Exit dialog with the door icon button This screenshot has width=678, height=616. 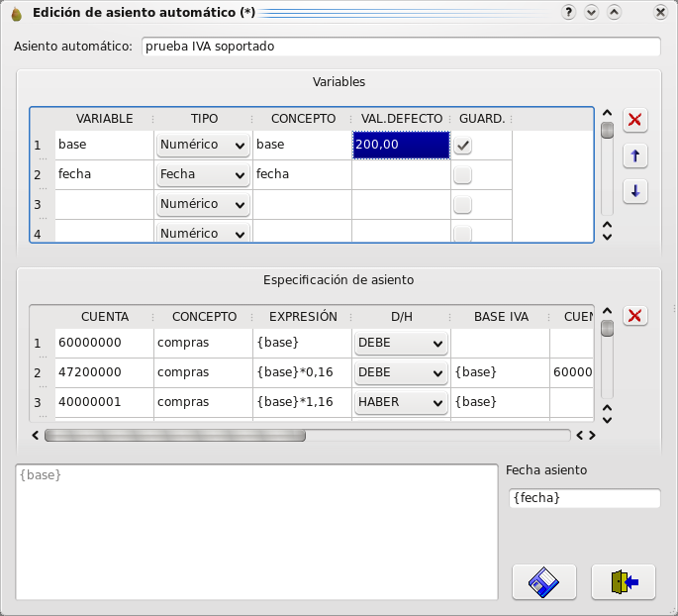pyautogui.click(x=624, y=582)
